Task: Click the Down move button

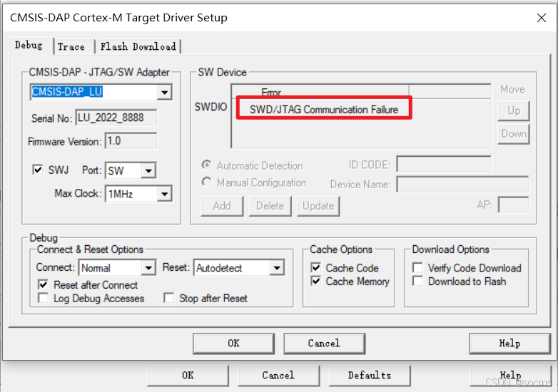Action: pos(514,134)
